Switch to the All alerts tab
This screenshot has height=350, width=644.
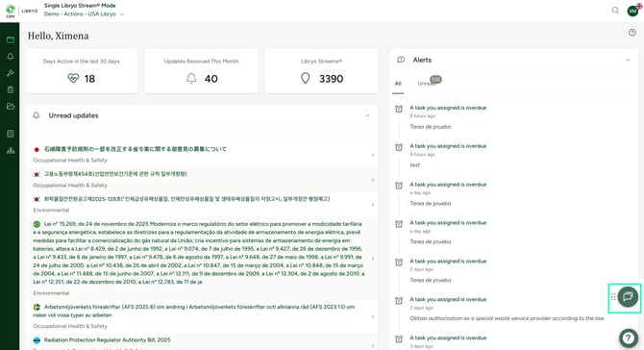(x=398, y=84)
